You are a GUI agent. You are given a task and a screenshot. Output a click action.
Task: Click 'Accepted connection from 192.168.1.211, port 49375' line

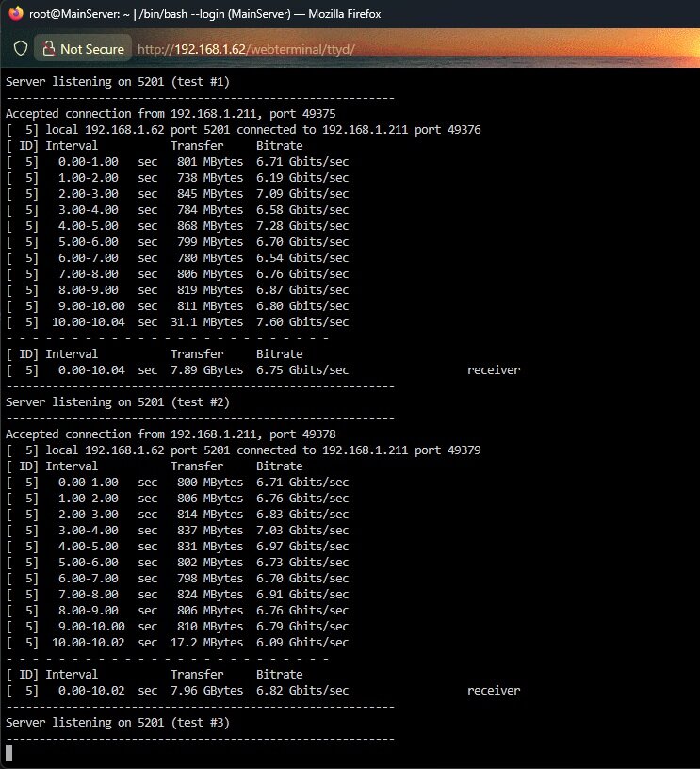pyautogui.click(x=171, y=114)
